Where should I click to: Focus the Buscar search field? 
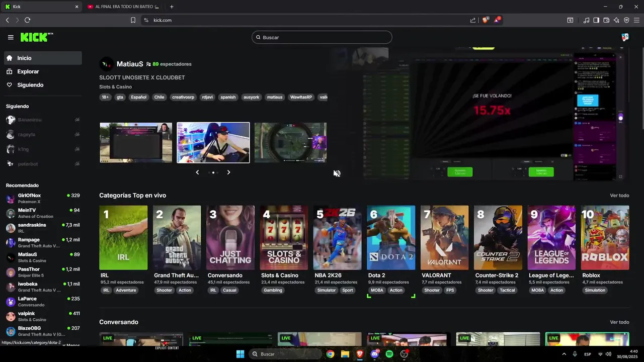point(322,37)
